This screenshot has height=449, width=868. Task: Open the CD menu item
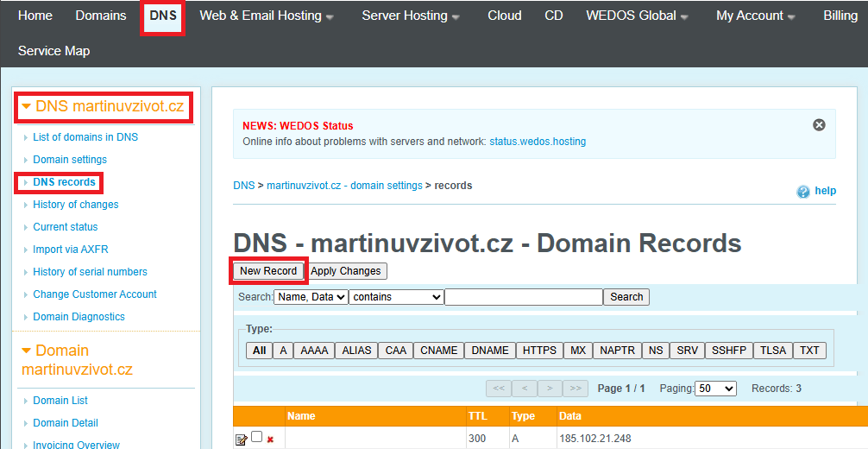pos(554,16)
